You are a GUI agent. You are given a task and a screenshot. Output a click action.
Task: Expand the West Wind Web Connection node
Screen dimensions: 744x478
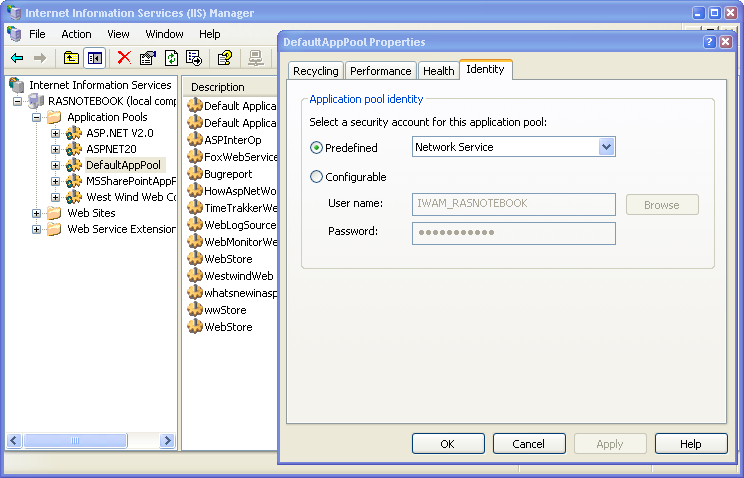click(x=56, y=197)
